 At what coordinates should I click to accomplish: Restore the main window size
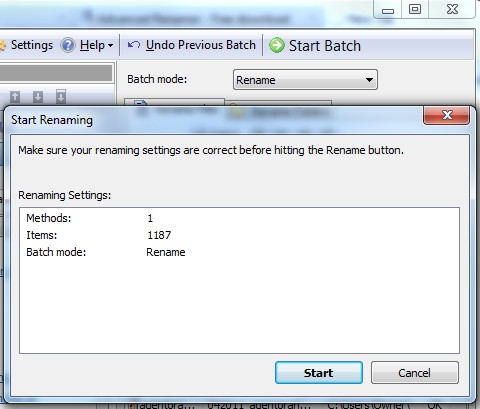[x=415, y=9]
